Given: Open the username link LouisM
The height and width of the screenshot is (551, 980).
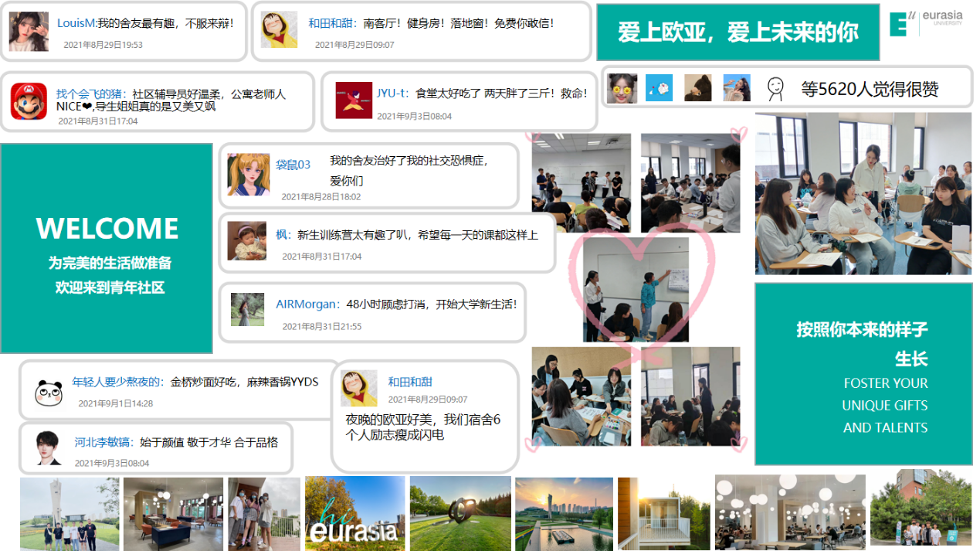Looking at the screenshot, I should [76, 23].
